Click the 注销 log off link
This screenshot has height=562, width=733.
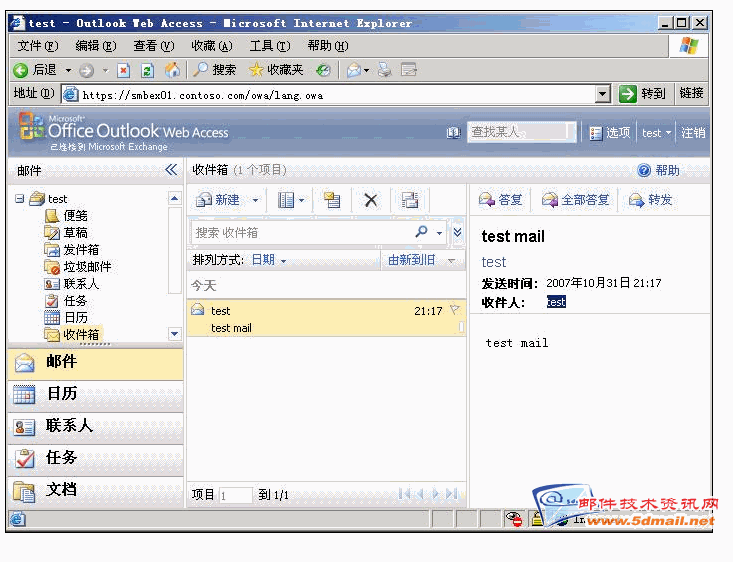click(693, 132)
